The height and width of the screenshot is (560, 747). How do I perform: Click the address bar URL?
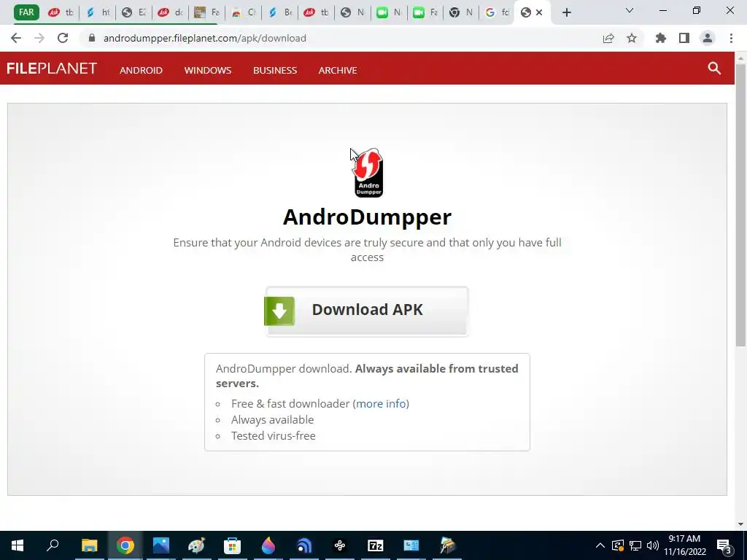click(205, 38)
